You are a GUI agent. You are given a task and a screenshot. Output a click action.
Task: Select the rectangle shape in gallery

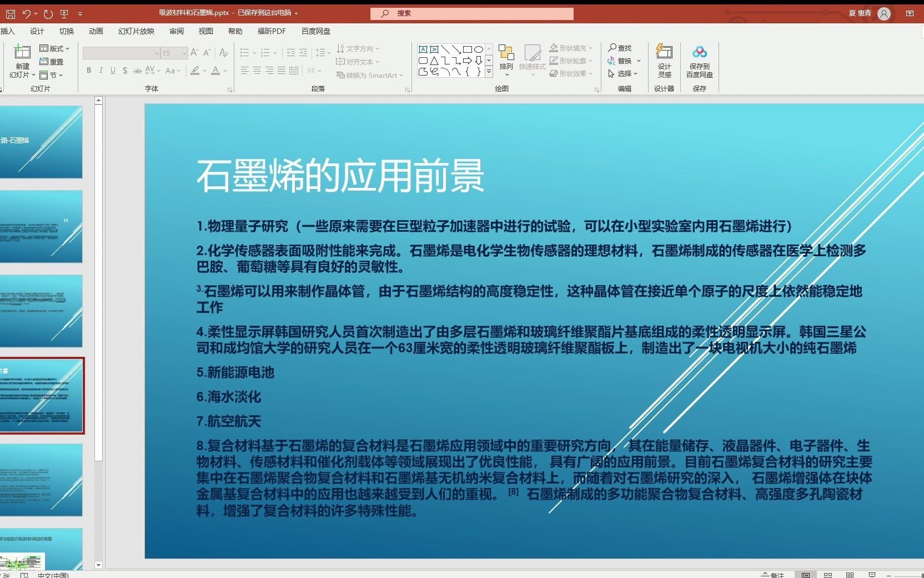(x=468, y=49)
